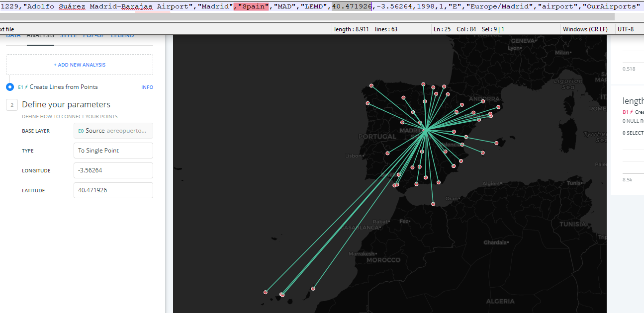Switch to the ANALYSIS tab

click(x=40, y=36)
